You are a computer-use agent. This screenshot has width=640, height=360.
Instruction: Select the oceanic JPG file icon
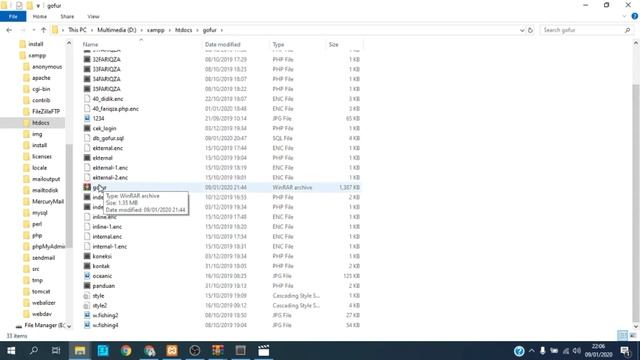(x=87, y=276)
